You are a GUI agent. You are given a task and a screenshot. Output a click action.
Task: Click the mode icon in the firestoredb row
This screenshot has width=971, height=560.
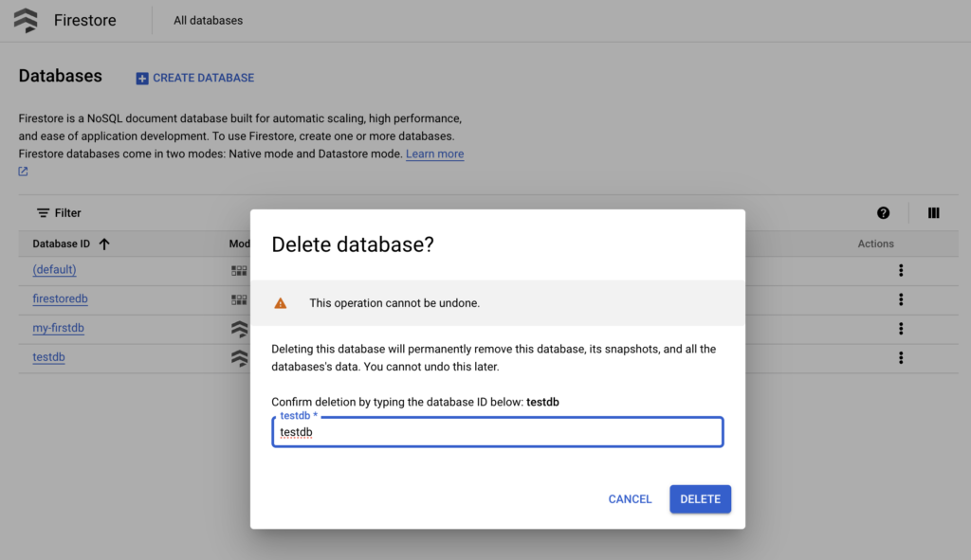[239, 299]
